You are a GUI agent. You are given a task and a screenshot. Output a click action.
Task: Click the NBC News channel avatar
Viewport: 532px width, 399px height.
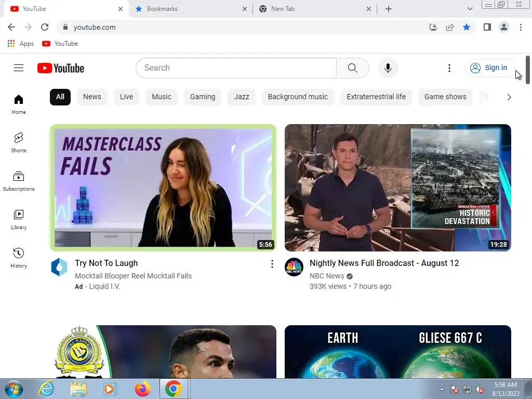click(x=294, y=267)
